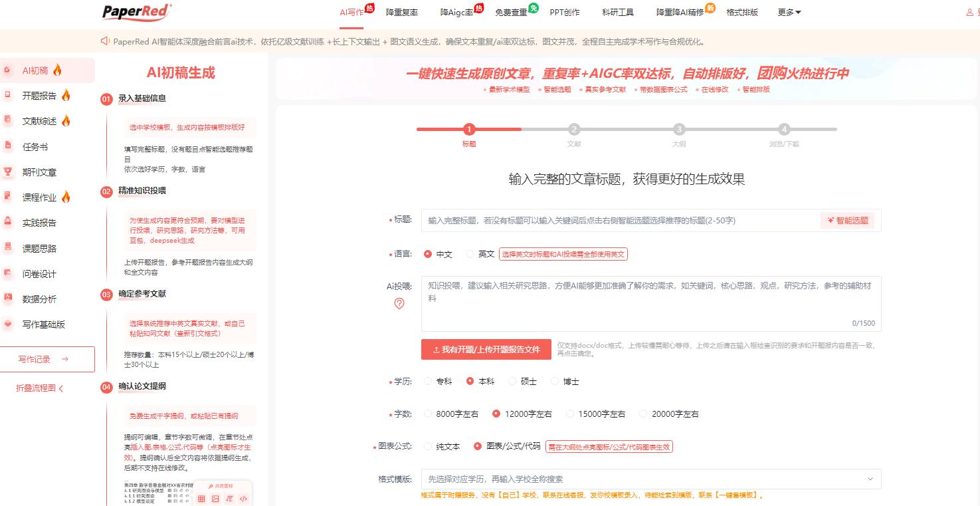Image resolution: width=980 pixels, height=506 pixels.
Task: Select 博士 education level
Action: tap(555, 381)
